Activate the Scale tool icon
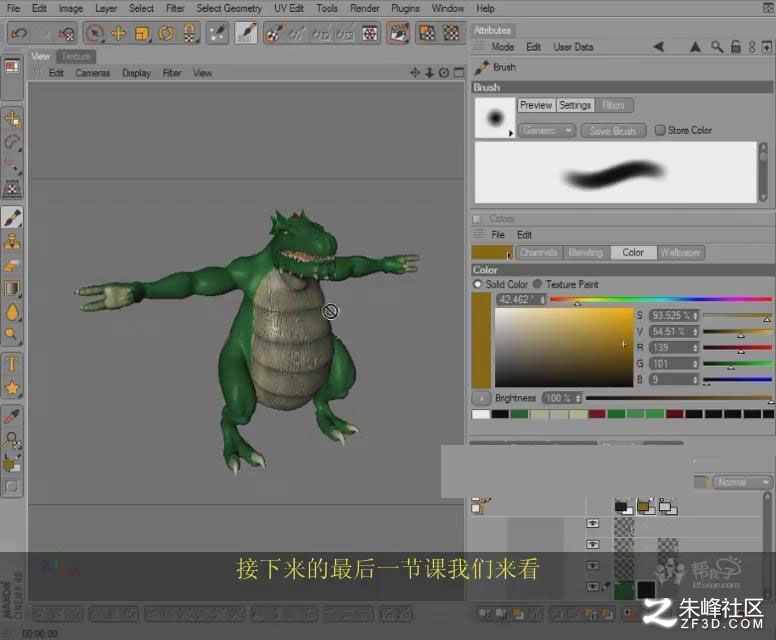 coord(142,33)
